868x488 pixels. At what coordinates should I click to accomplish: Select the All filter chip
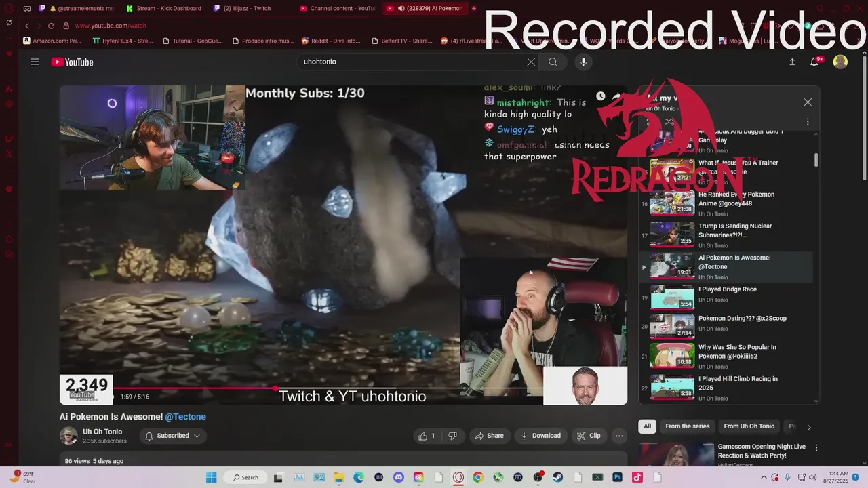tap(648, 426)
